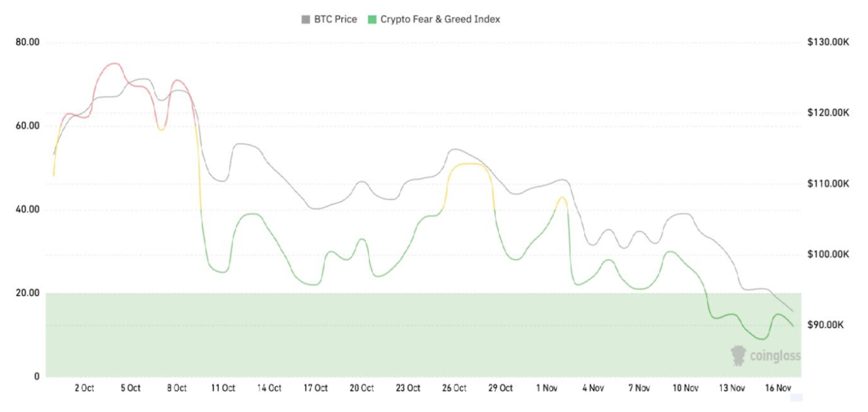Screen dimensions: 868x412
Task: Toggle the Crypto Fear & Greed Index label
Action: click(x=440, y=20)
